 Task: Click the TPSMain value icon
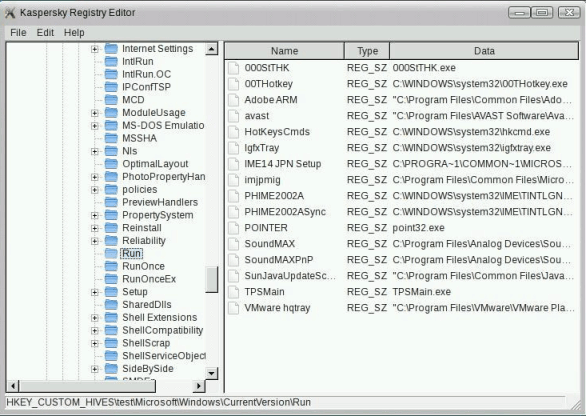(234, 292)
